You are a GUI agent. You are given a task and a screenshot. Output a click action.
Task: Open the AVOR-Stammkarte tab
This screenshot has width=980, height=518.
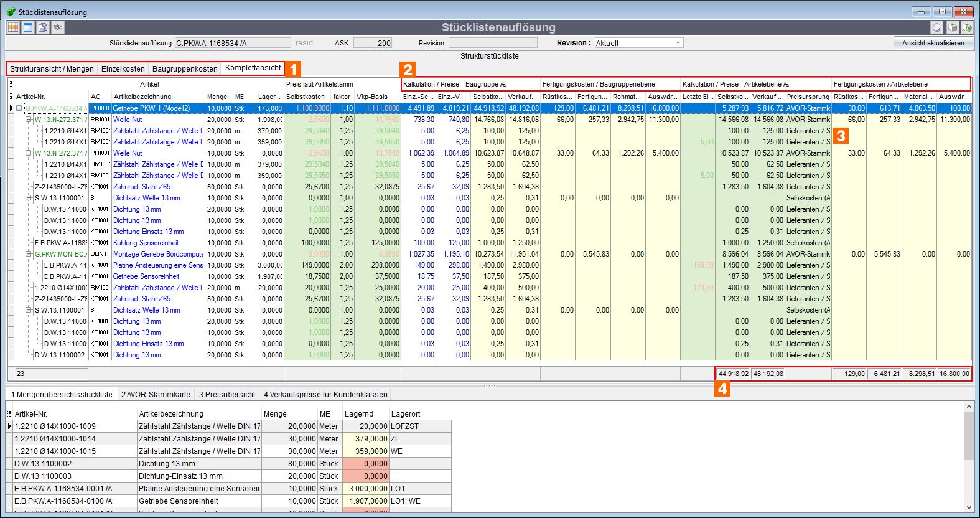(x=156, y=395)
